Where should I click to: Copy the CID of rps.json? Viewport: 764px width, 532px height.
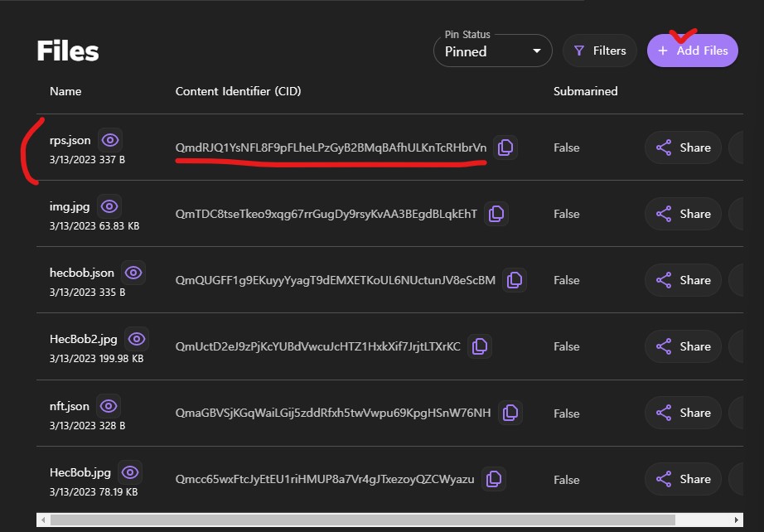(x=505, y=148)
